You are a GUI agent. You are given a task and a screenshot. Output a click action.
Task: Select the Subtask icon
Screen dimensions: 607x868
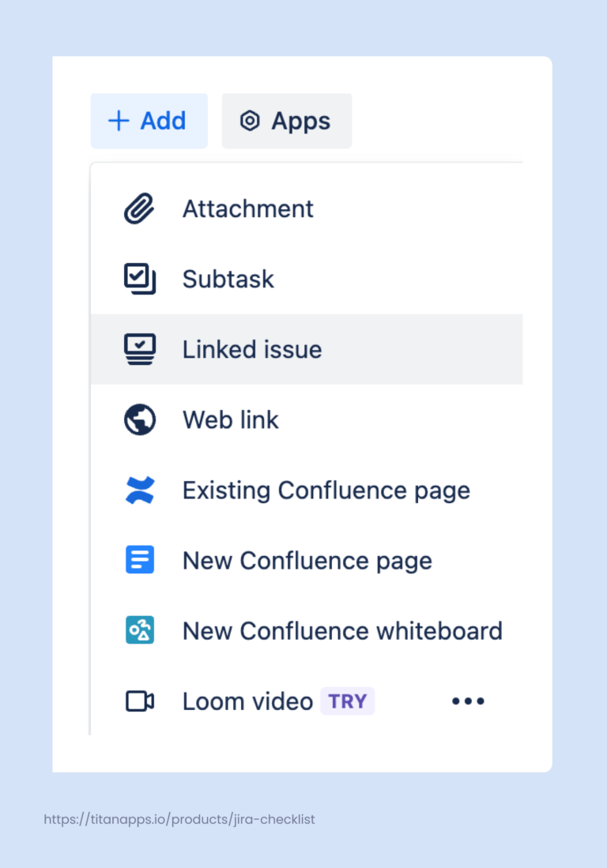click(140, 278)
